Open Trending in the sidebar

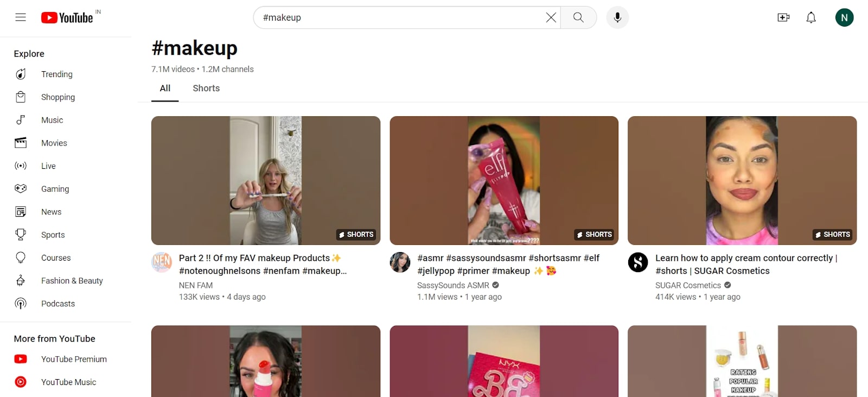pyautogui.click(x=57, y=74)
